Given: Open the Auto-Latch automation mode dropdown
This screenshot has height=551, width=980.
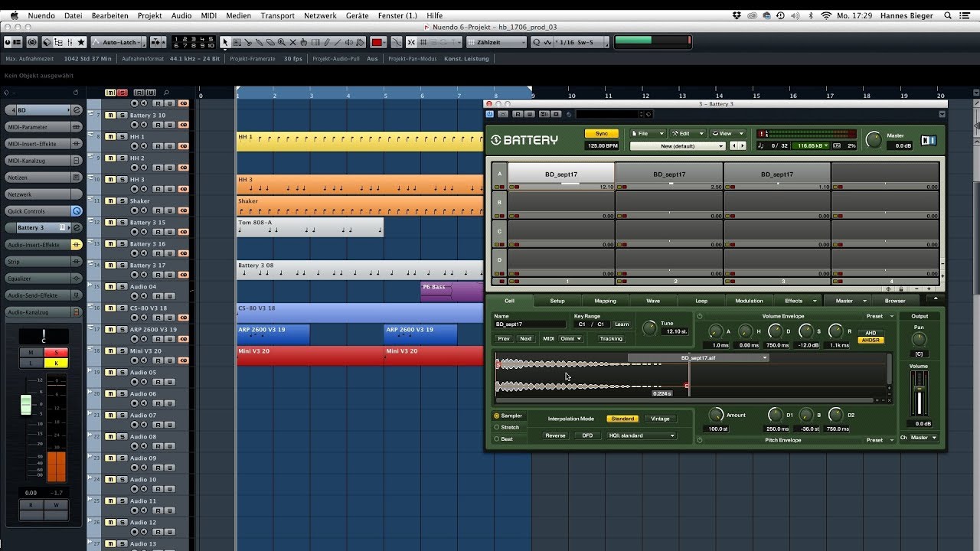Looking at the screenshot, I should click(x=121, y=42).
